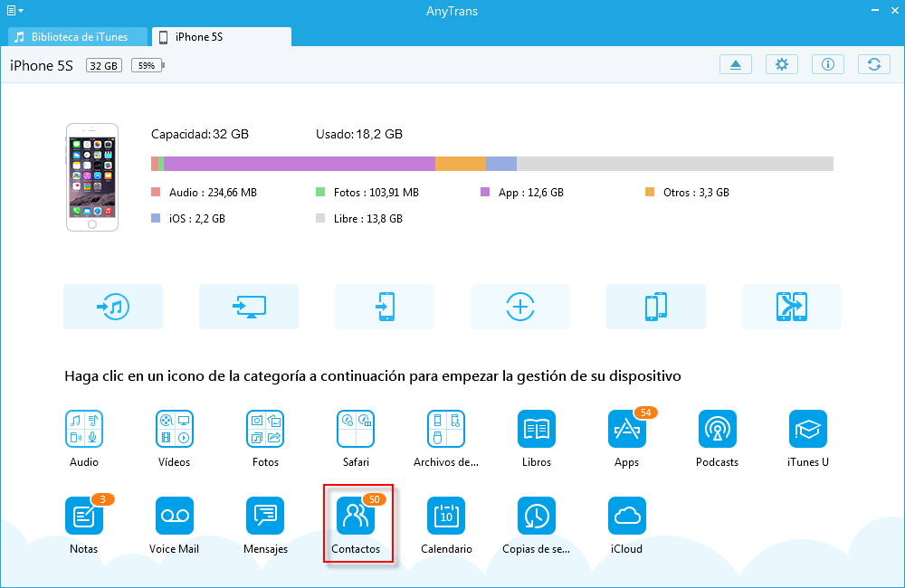
Task: Show device info with the info button
Action: [x=828, y=64]
